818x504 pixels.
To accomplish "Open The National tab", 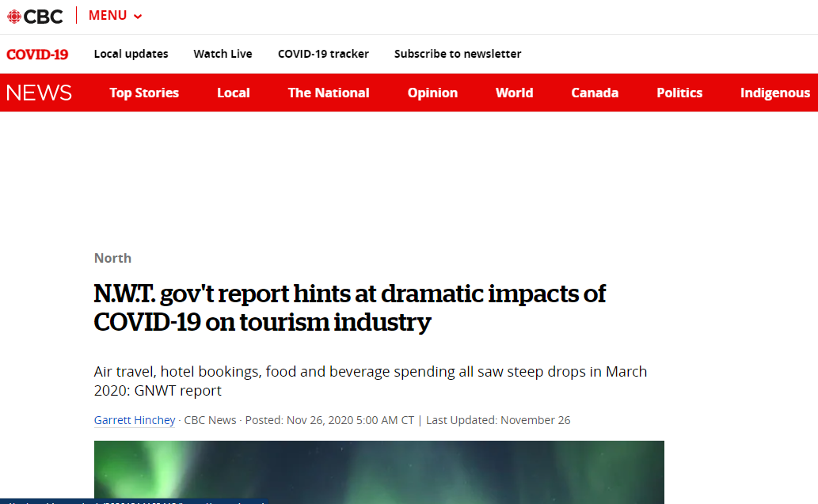I will [x=329, y=93].
